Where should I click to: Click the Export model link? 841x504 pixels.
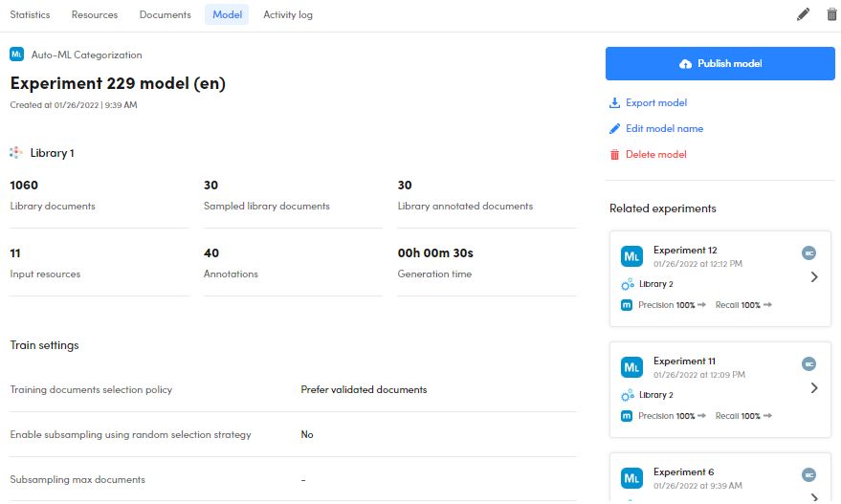(x=655, y=103)
